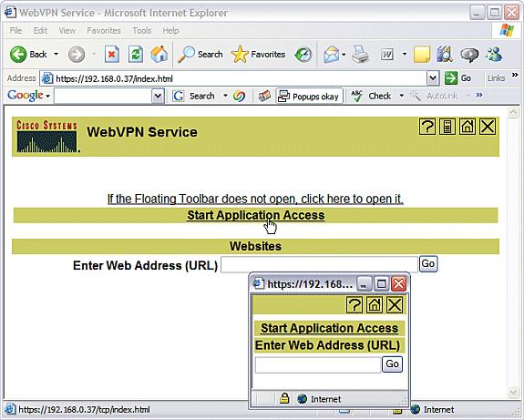This screenshot has height=420, width=524.
Task: Open the Discuss speech bubble icon
Action: click(x=469, y=54)
